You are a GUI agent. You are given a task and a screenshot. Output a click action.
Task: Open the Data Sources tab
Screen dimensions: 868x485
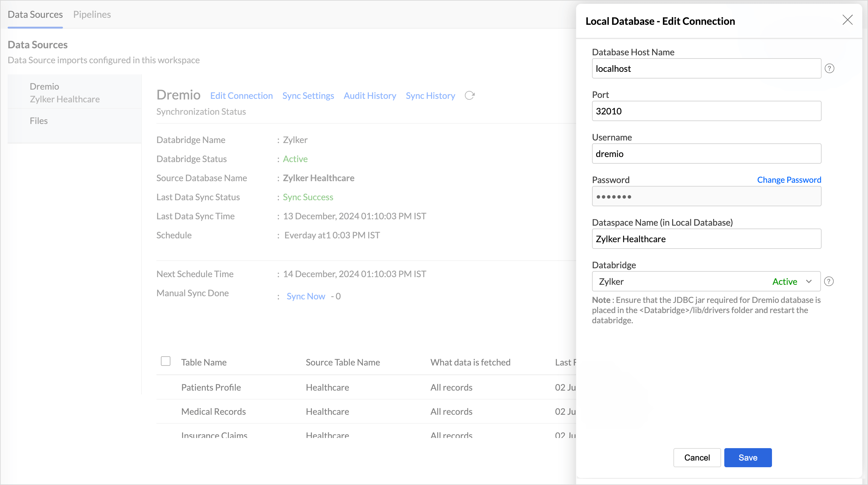[35, 15]
